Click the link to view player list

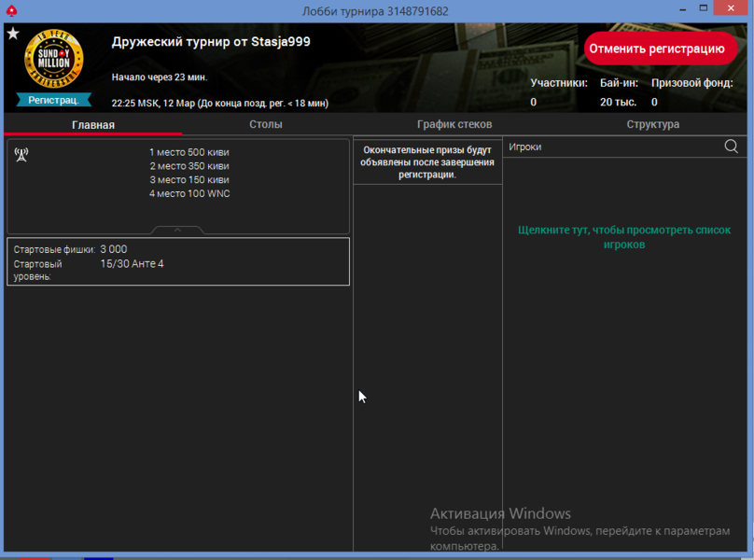[x=623, y=237]
